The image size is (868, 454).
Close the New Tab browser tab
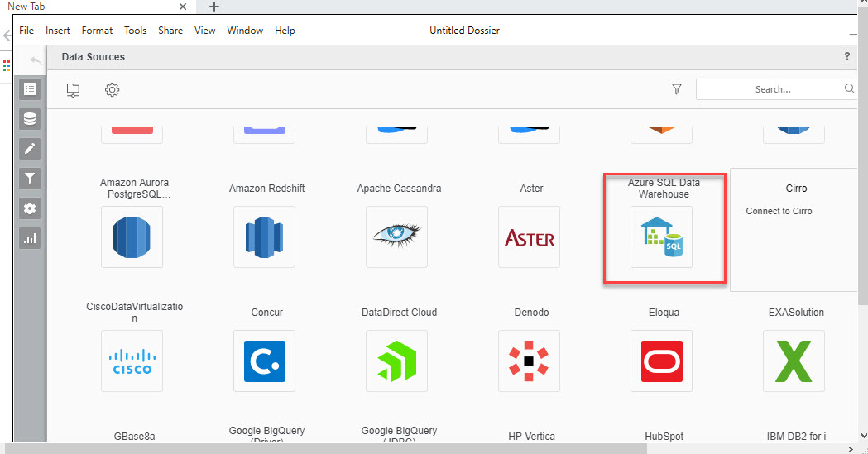[x=183, y=7]
